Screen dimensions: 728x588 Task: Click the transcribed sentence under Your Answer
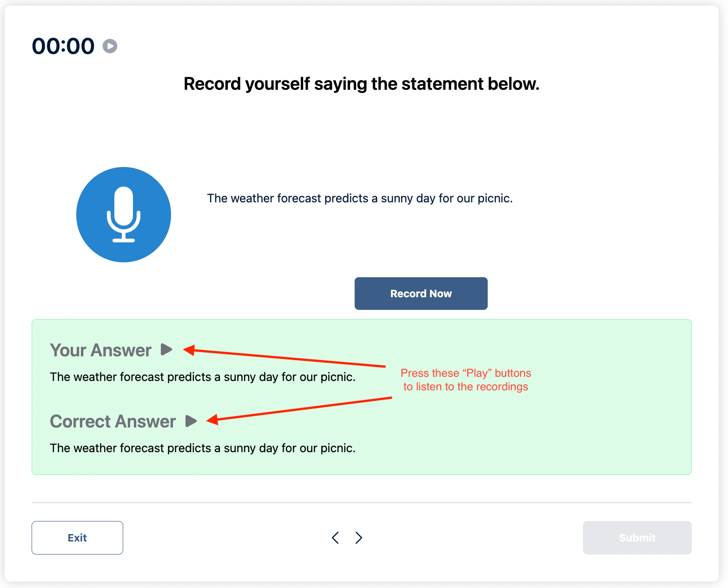(x=203, y=377)
